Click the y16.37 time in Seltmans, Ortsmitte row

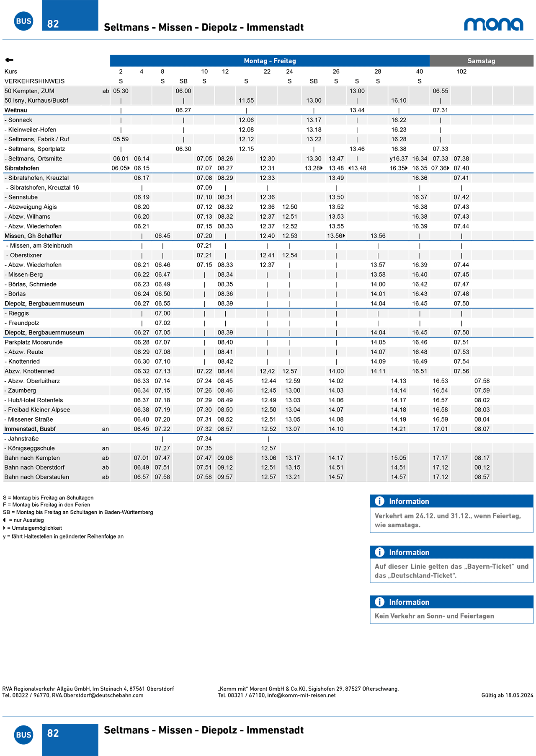pyautogui.click(x=398, y=158)
